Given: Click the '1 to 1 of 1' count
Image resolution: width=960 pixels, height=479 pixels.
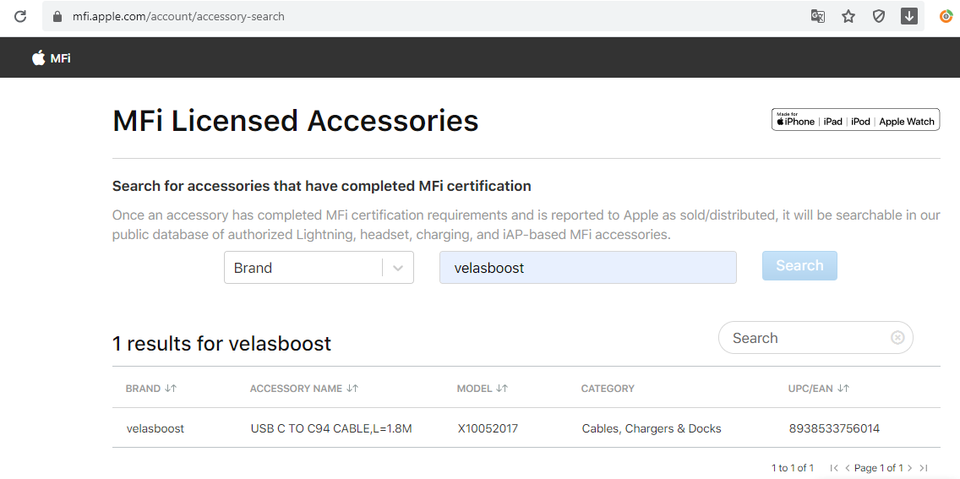Looking at the screenshot, I should [792, 468].
